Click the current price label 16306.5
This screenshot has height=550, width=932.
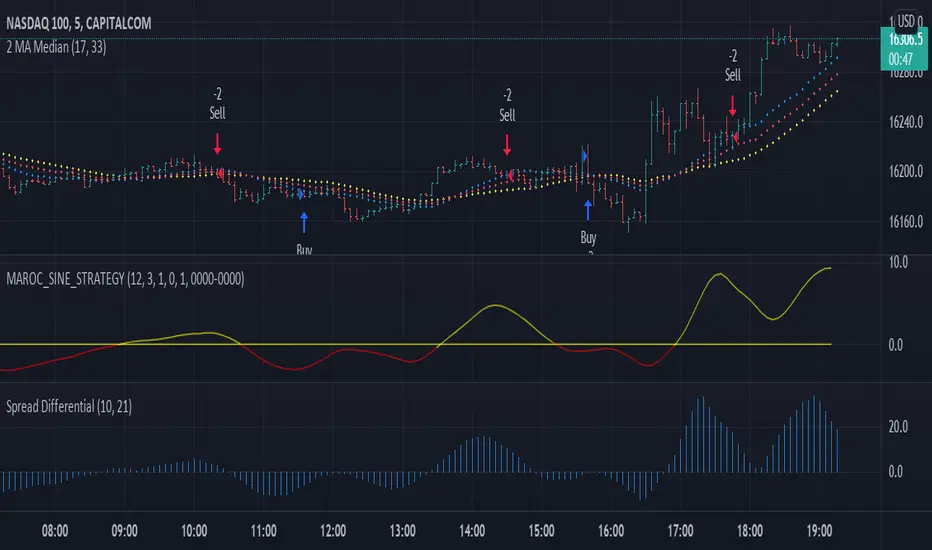[x=904, y=40]
